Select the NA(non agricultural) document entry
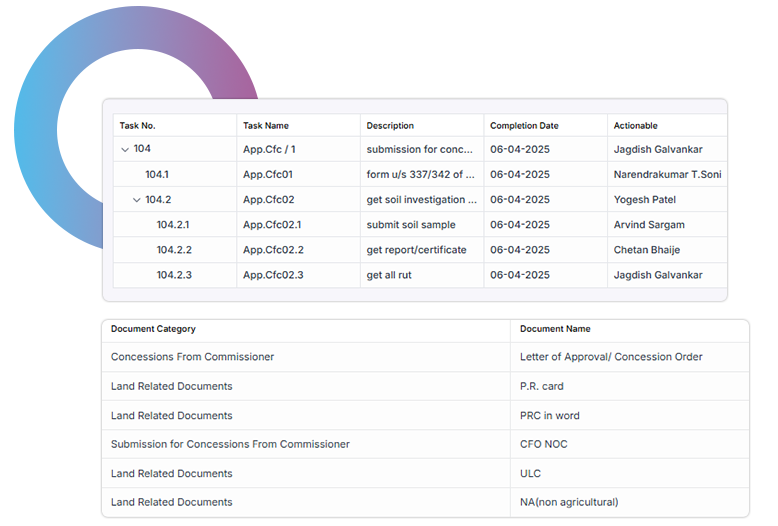The width and height of the screenshot is (778, 526). coord(569,502)
